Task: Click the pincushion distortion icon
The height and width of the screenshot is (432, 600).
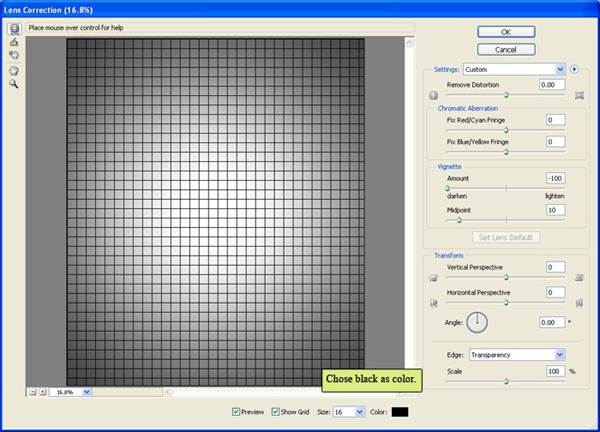Action: coord(580,96)
